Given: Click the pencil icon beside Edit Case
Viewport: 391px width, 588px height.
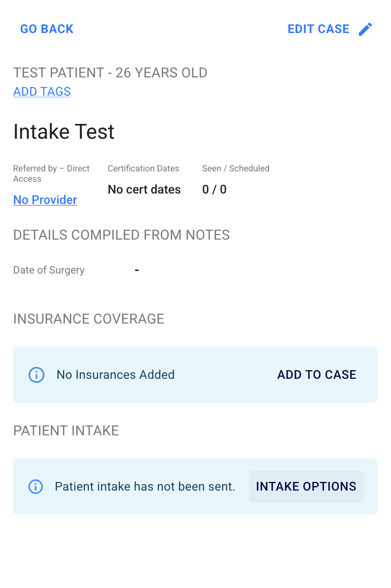Looking at the screenshot, I should (365, 29).
